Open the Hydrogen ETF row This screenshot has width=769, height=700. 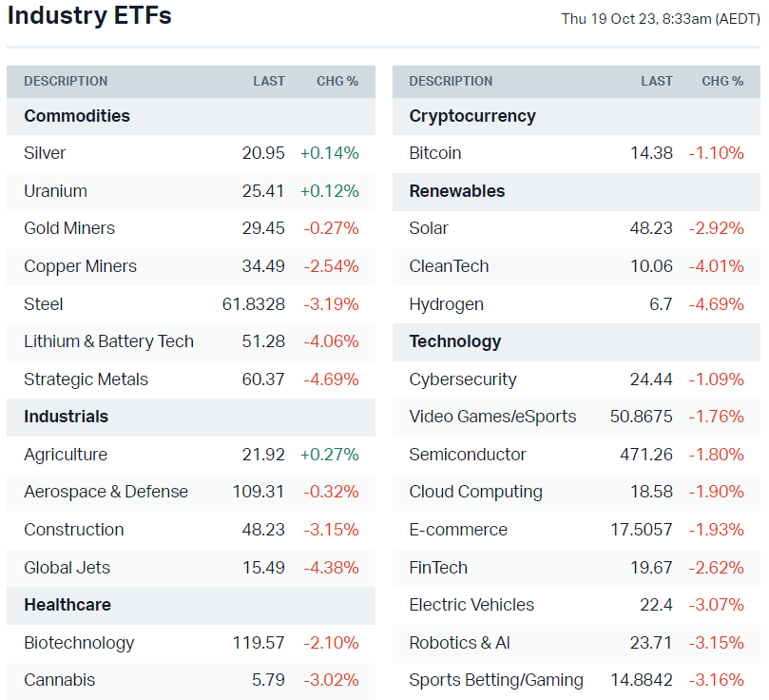pos(446,304)
